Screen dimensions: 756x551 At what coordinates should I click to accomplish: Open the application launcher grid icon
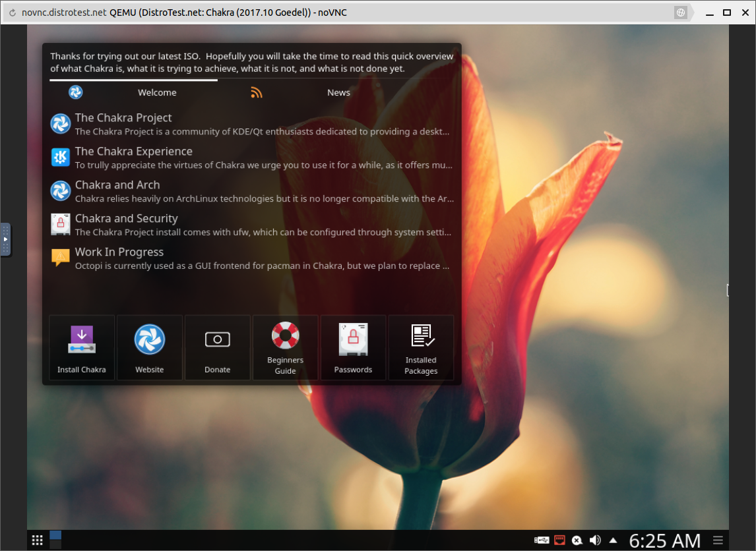38,540
